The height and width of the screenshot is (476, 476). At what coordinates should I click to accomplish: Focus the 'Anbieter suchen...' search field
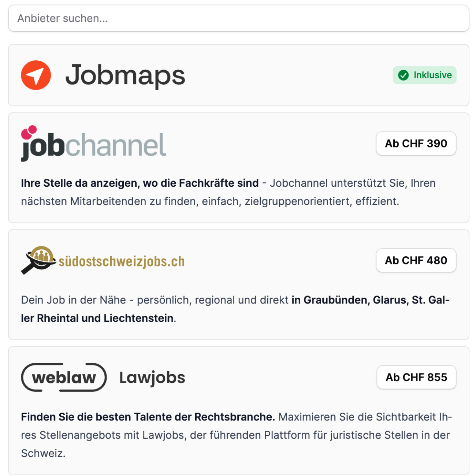coord(238,18)
